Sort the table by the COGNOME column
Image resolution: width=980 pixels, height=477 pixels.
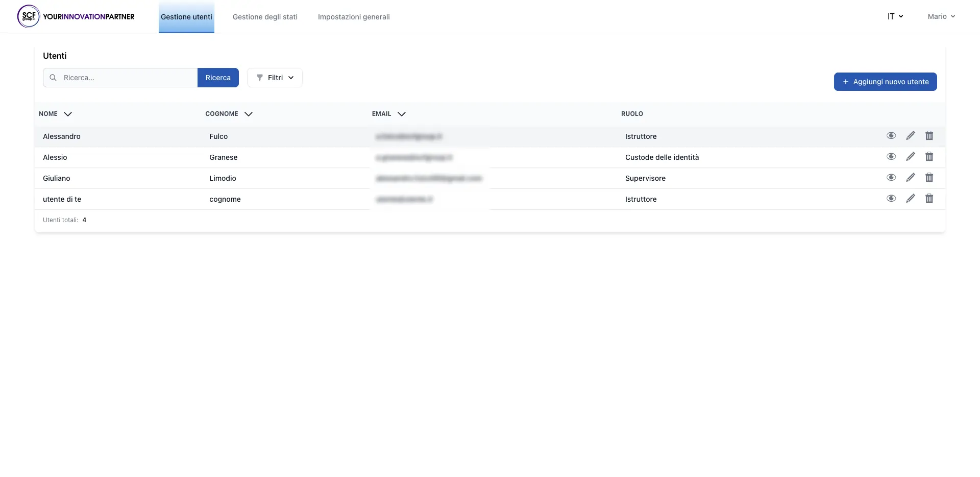(229, 114)
